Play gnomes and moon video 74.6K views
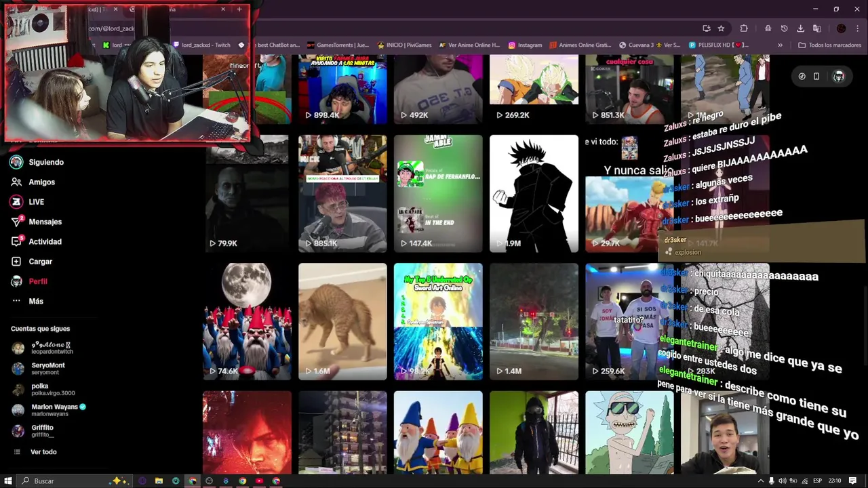The height and width of the screenshot is (488, 868). click(x=247, y=321)
